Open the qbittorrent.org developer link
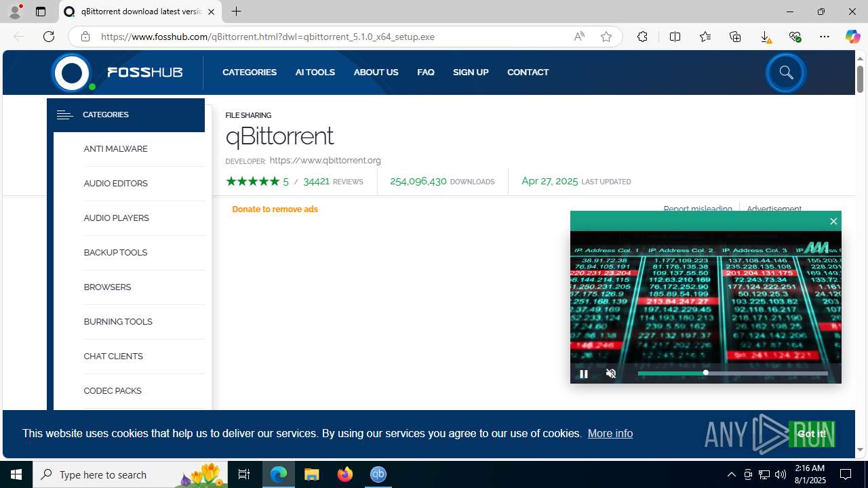The height and width of the screenshot is (488, 868). tap(325, 161)
